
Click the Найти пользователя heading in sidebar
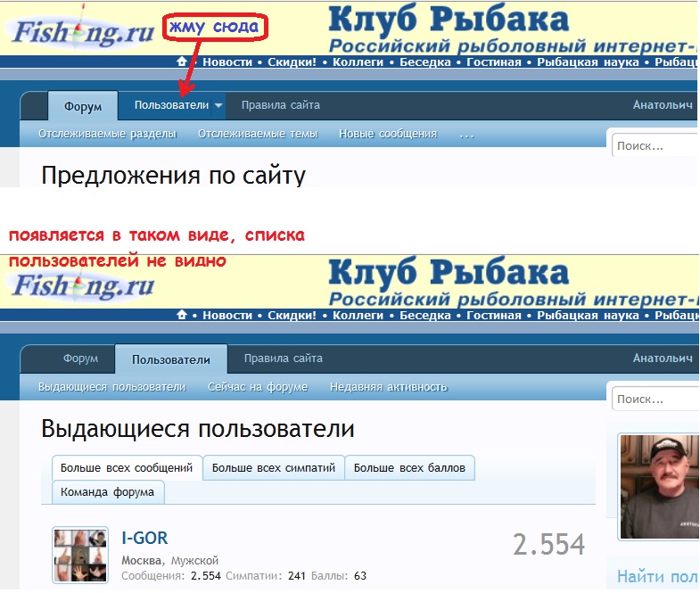[658, 577]
